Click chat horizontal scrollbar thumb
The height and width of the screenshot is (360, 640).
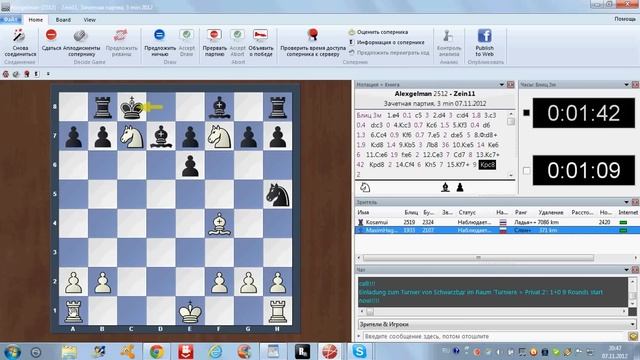(370, 312)
